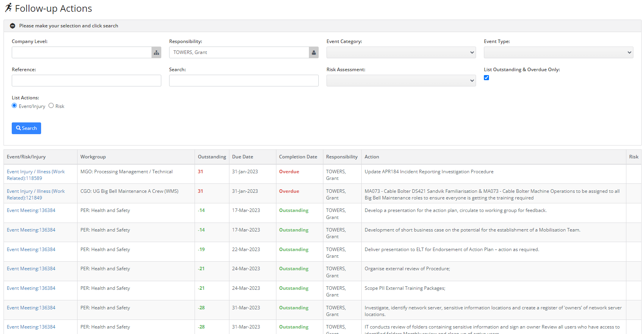Open Event Meeting:136384 link for Organise external review
Viewport: 644px width, 334px height.
(x=31, y=269)
